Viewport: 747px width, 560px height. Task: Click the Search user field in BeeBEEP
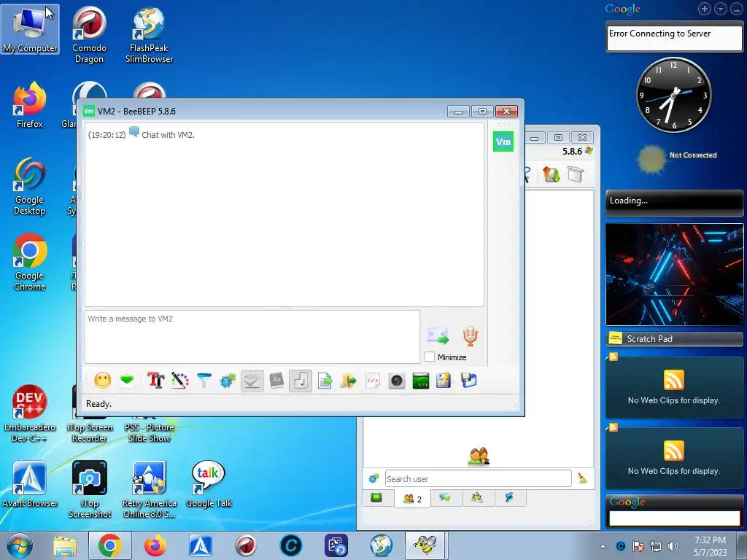coord(478,478)
